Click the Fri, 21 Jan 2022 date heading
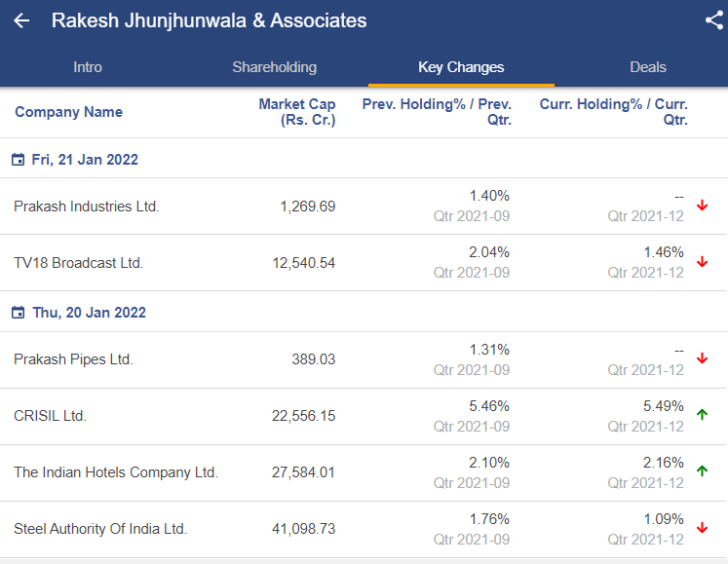 coord(85,160)
